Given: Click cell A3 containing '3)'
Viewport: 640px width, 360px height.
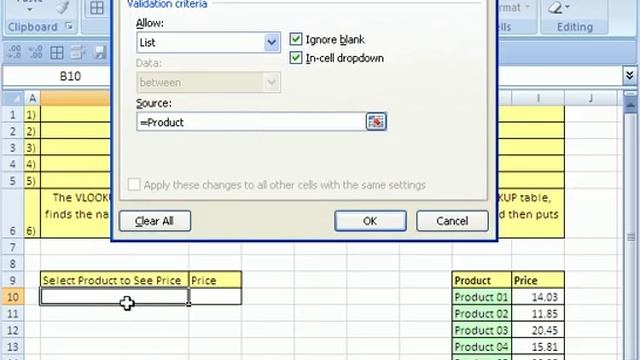Looking at the screenshot, I should coord(32,147).
